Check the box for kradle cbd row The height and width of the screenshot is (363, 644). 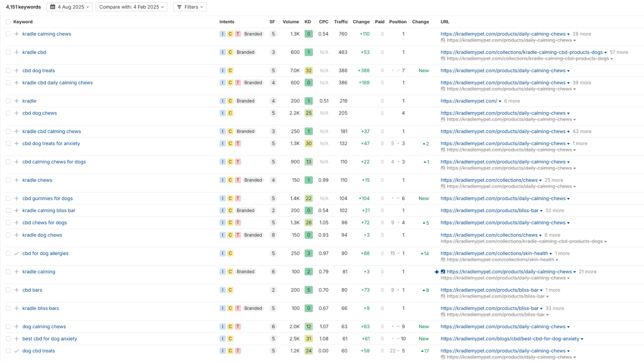click(8, 52)
